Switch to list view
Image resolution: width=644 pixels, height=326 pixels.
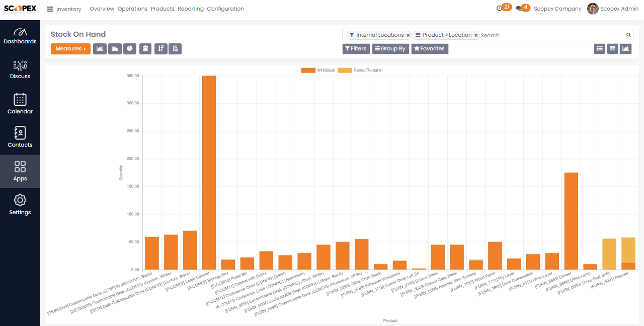coord(599,49)
